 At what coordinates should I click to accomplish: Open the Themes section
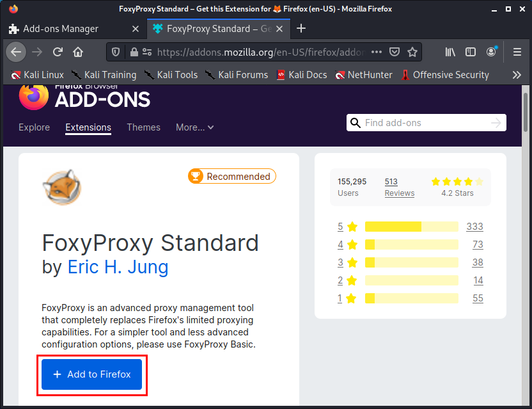coord(143,127)
